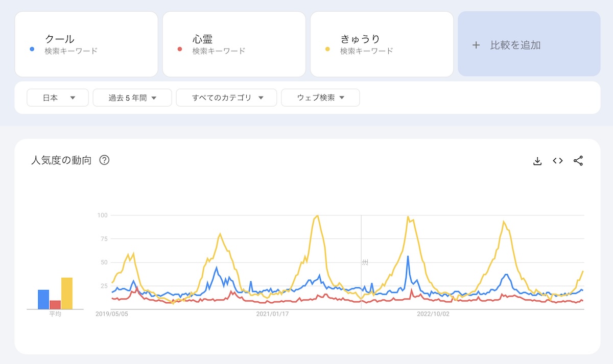
Task: Click the blue dot beside クール
Action: point(32,49)
